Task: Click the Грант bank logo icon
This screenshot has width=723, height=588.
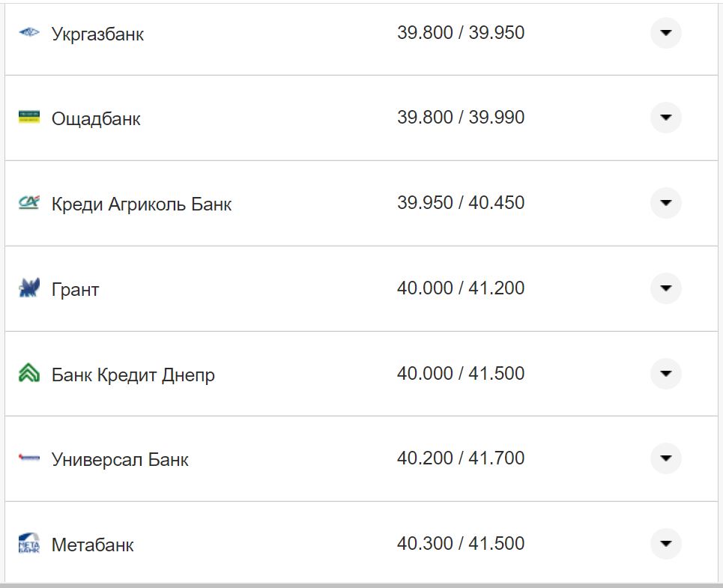Action: pos(27,288)
